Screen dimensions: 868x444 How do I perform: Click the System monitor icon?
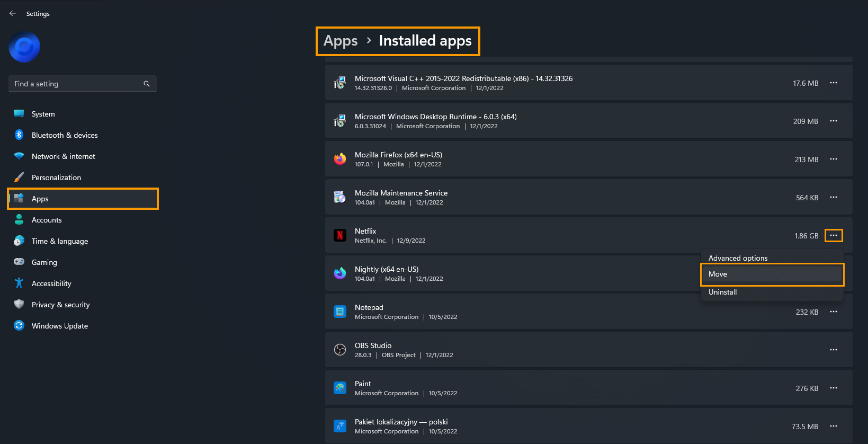point(19,113)
